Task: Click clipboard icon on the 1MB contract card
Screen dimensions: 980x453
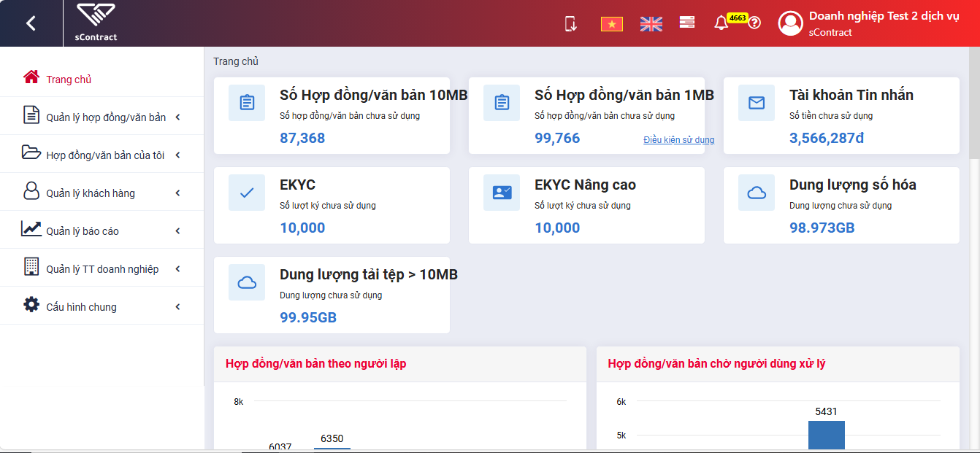Action: 502,103
